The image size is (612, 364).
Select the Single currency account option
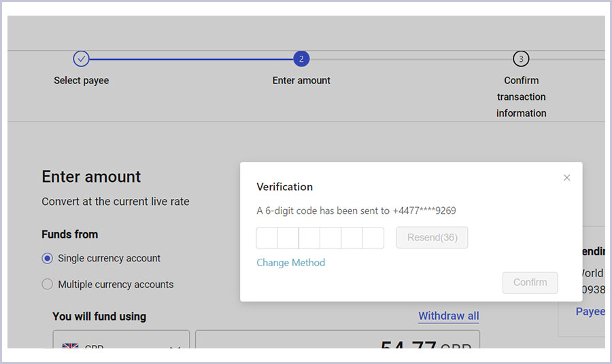pos(47,258)
